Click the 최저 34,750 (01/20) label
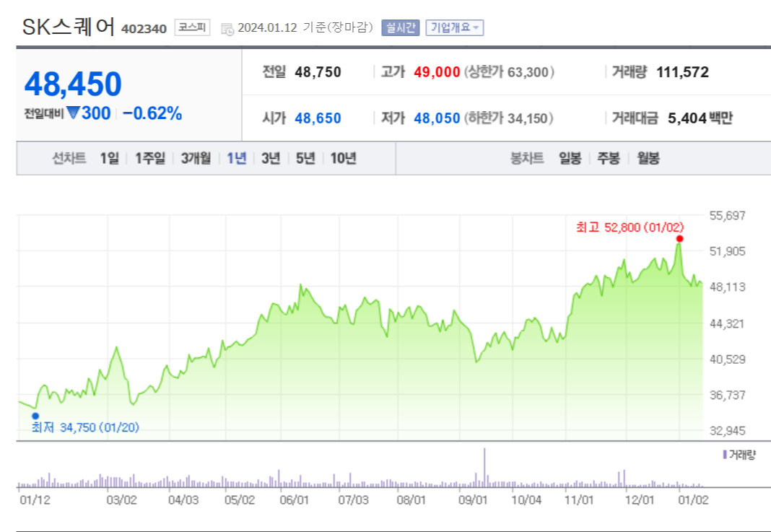 pyautogui.click(x=86, y=428)
